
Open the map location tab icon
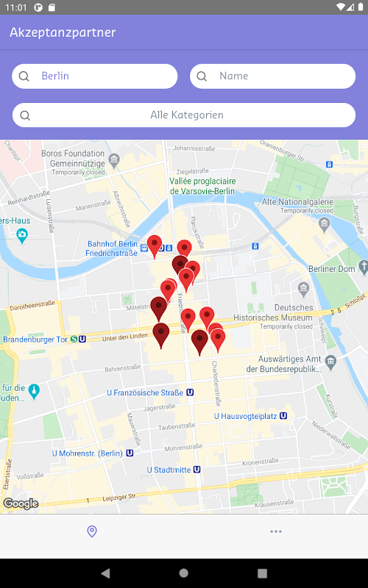92,531
